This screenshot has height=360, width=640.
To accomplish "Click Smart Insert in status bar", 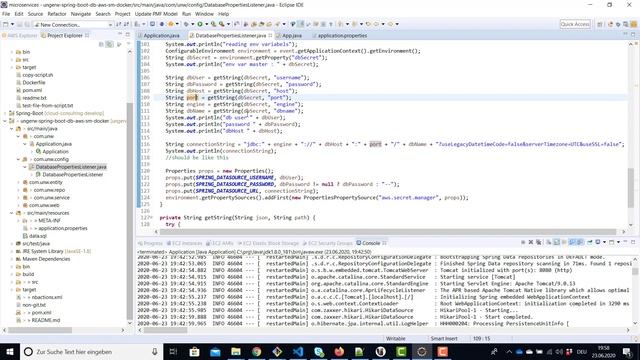I will (x=444, y=338).
